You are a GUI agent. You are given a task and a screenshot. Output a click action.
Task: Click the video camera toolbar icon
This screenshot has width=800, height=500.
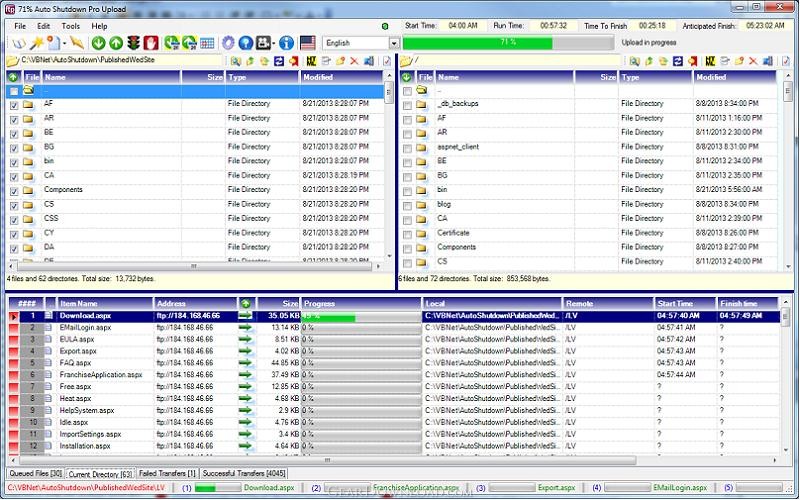pos(263,43)
